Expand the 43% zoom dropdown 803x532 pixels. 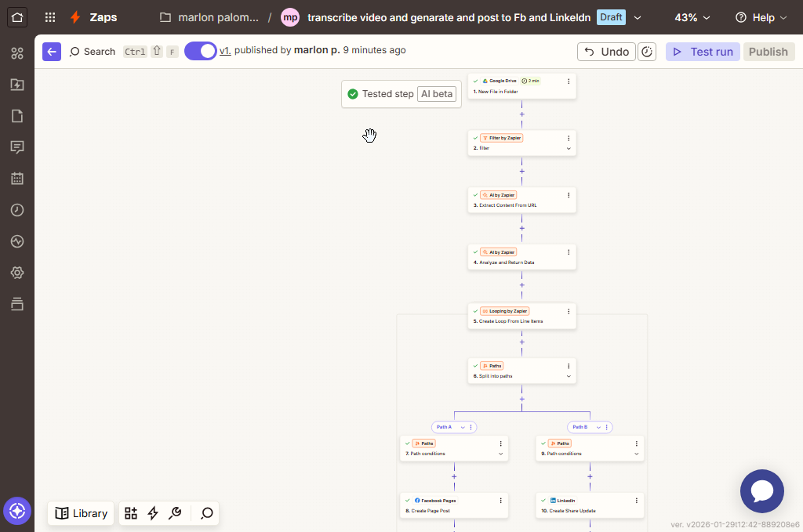tap(692, 16)
